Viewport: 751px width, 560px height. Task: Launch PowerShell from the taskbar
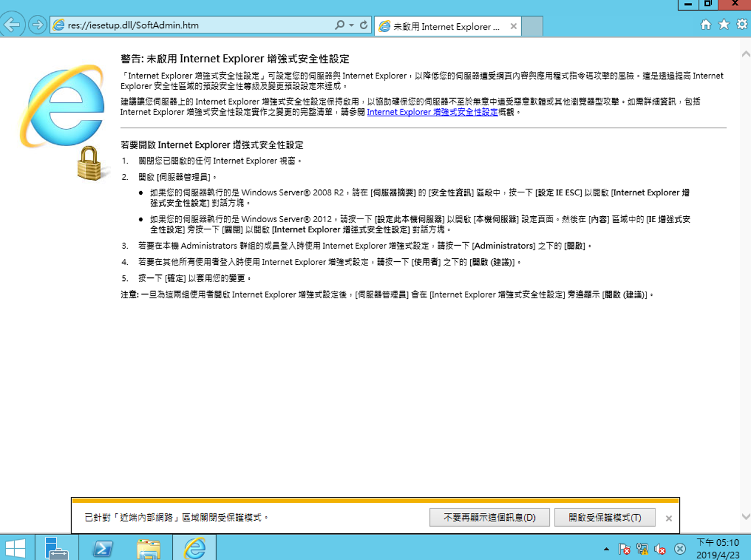(103, 547)
